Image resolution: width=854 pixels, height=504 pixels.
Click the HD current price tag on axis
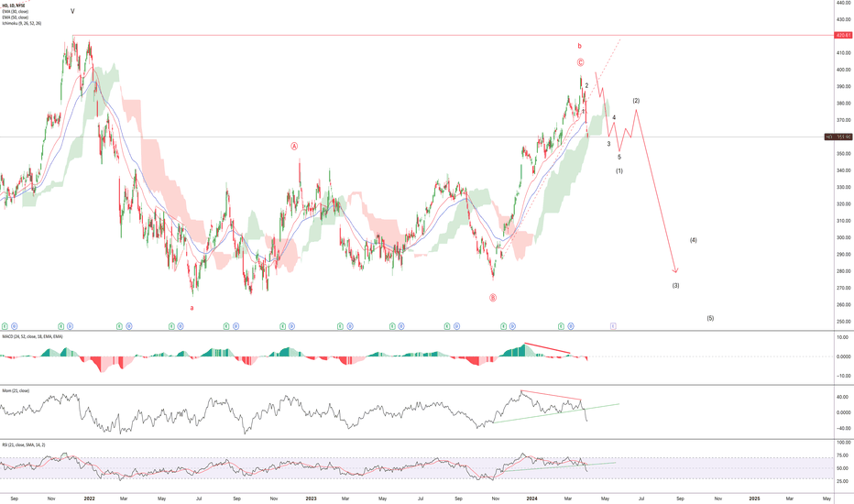tap(838, 137)
